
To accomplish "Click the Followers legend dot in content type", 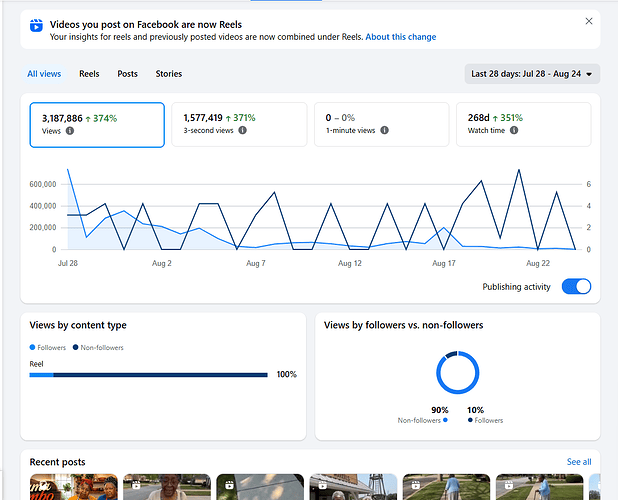I will tap(32, 347).
